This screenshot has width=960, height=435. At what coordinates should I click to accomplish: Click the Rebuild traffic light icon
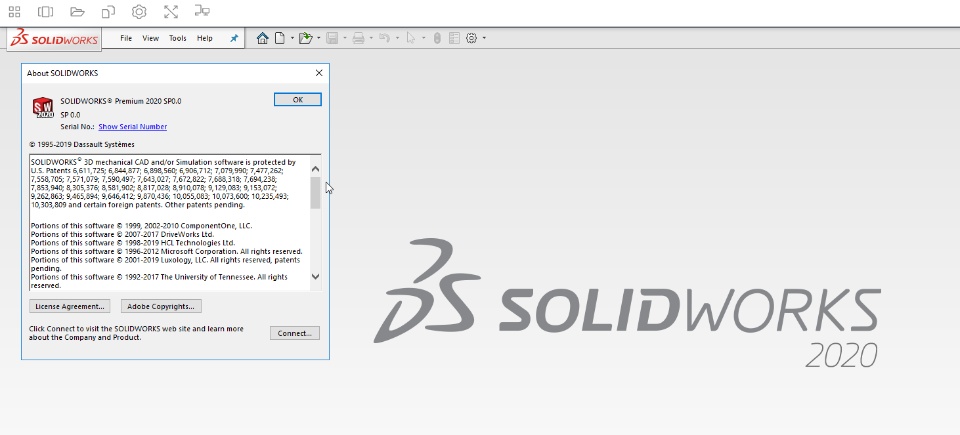[437, 38]
